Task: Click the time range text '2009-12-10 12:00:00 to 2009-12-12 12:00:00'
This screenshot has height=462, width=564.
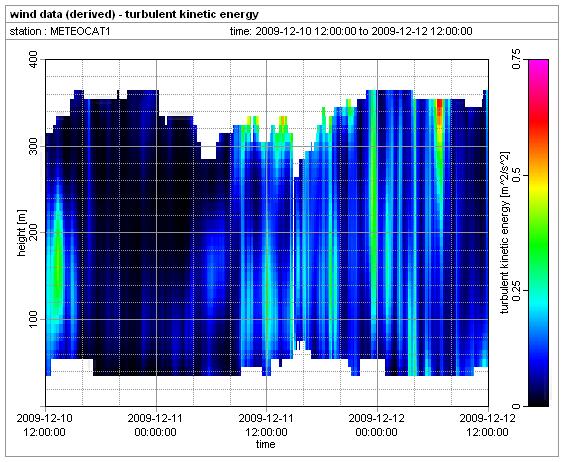Action: (x=364, y=32)
